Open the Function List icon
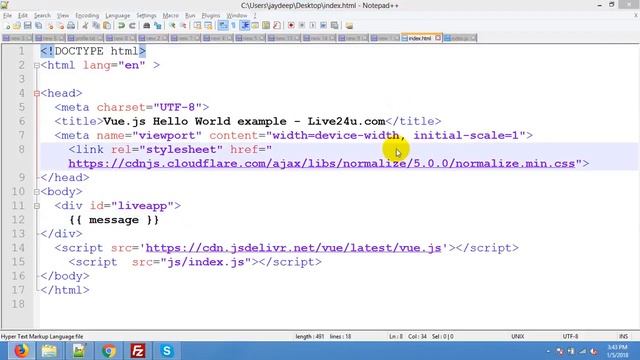Screen dimensions: 640x360 [x=277, y=26]
